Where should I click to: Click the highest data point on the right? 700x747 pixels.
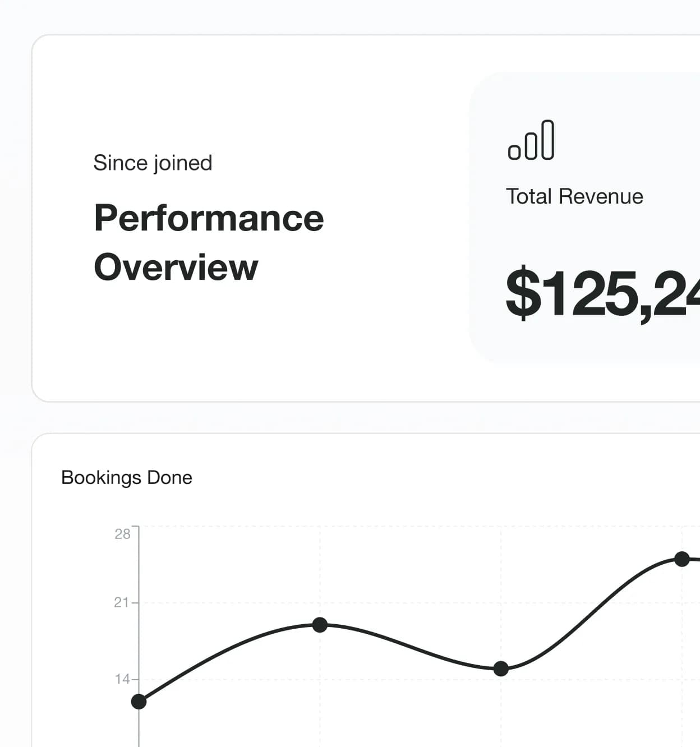point(681,559)
